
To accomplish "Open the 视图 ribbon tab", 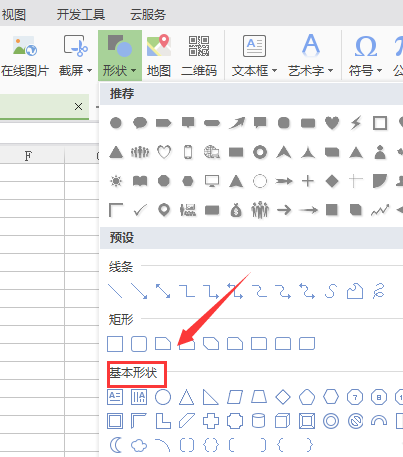I will 13,15.
